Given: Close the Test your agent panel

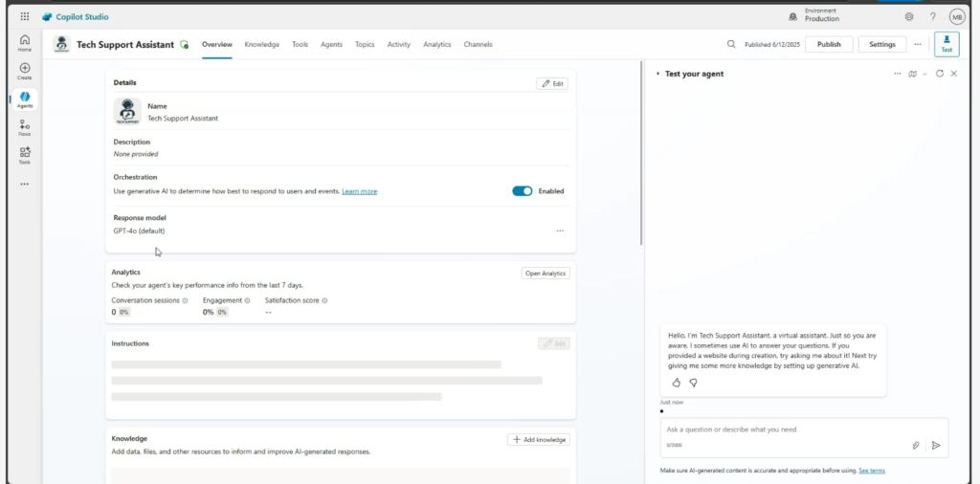Looking at the screenshot, I should point(954,74).
